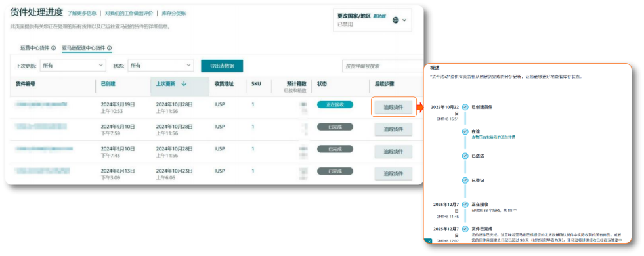Open blurred shipment ID created 2024年9月19日
Screen dimensions: 644x256
pos(41,105)
